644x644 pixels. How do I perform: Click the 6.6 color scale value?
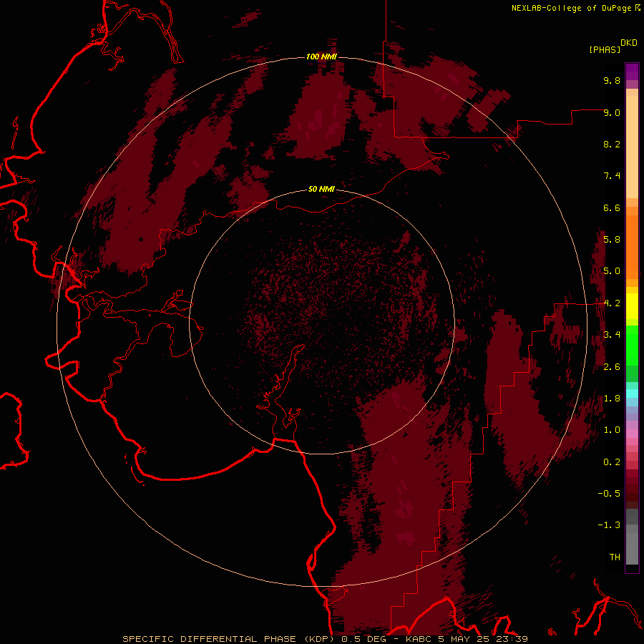[x=612, y=208]
